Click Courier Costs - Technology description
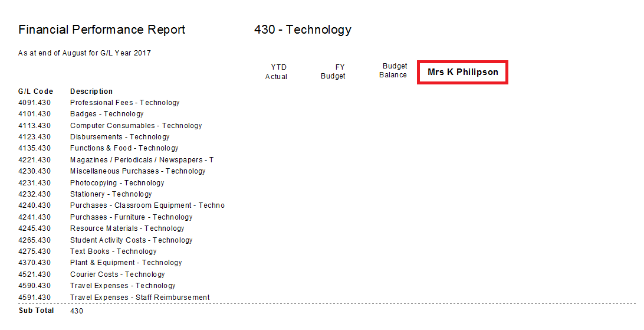644x330 pixels. pyautogui.click(x=117, y=274)
